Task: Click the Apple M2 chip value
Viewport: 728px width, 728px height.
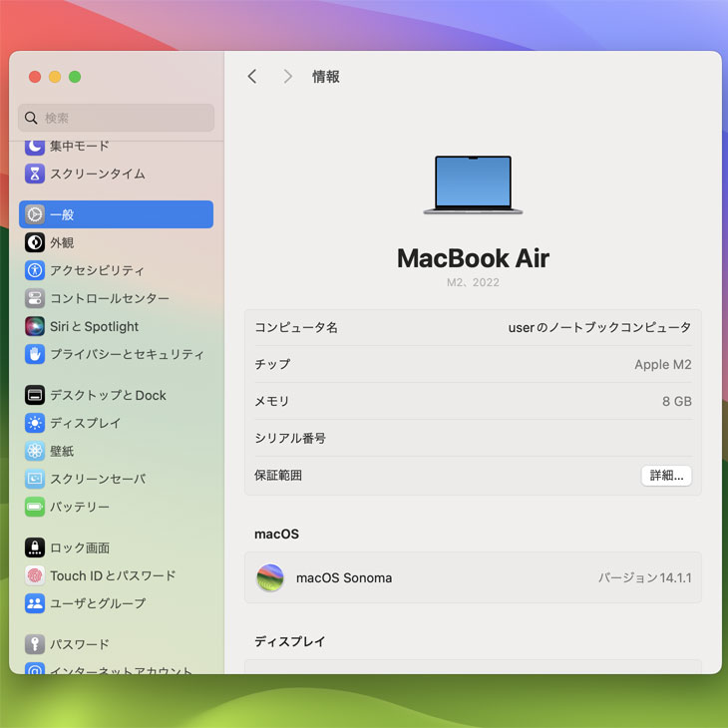Action: point(663,364)
